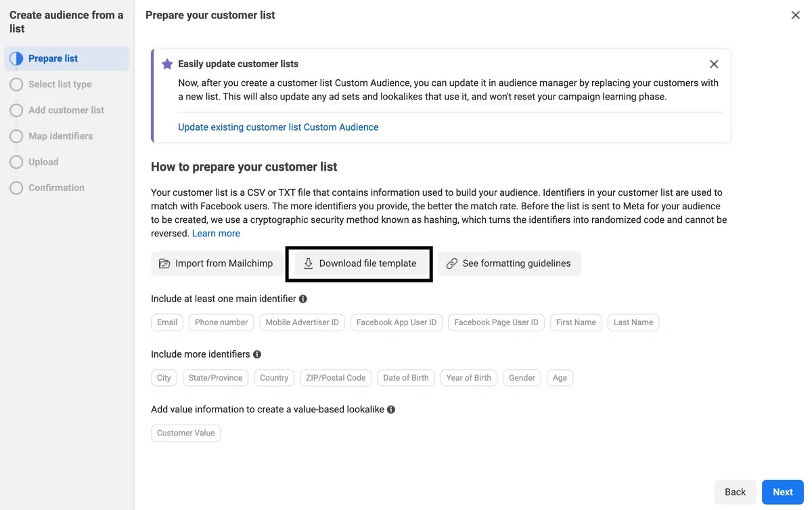Click the Download file template button
Viewport: 812px width, 510px height.
pyautogui.click(x=359, y=263)
